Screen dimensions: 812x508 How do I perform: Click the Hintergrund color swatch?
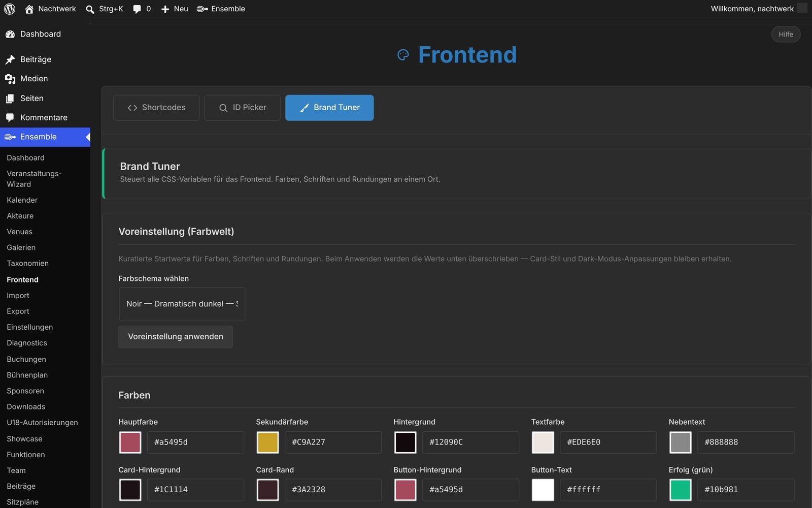point(405,442)
